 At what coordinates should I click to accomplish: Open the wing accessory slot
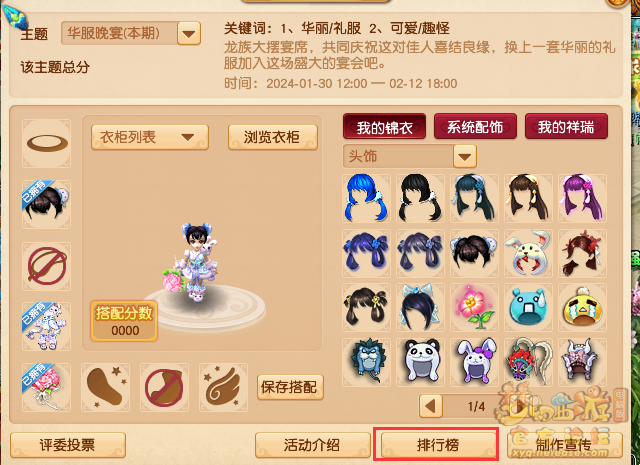click(x=223, y=387)
